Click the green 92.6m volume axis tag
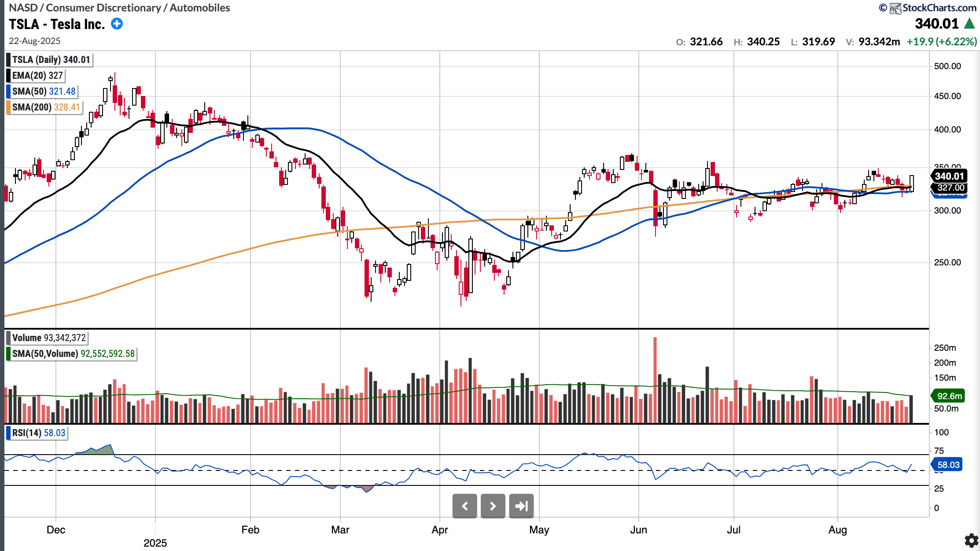Viewport: 980px width, 551px height. pyautogui.click(x=949, y=396)
